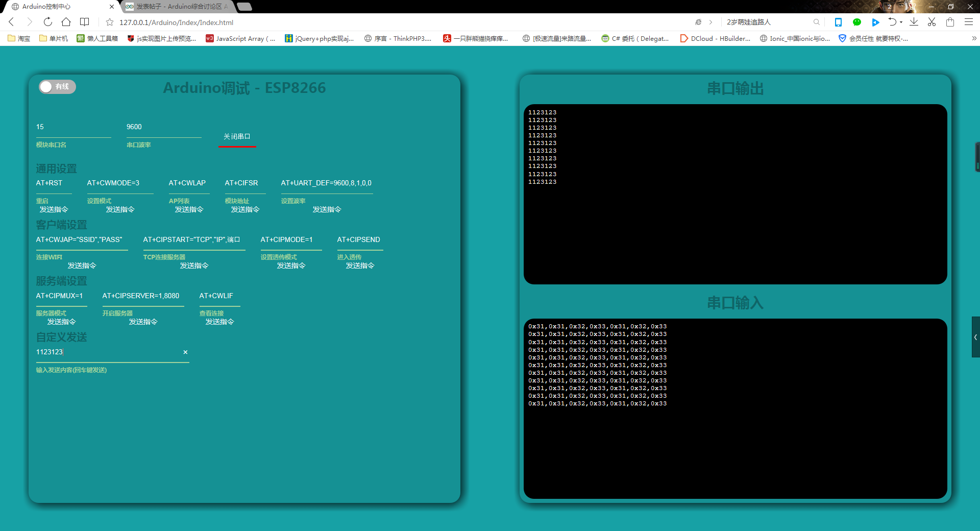The height and width of the screenshot is (531, 980).
Task: Open the browser hamburger menu icon
Action: [x=969, y=22]
